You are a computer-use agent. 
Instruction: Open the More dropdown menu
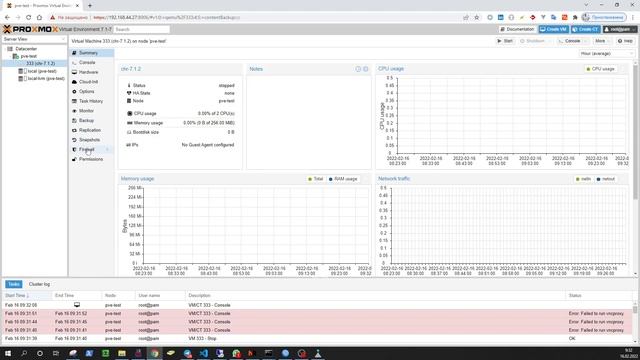602,41
